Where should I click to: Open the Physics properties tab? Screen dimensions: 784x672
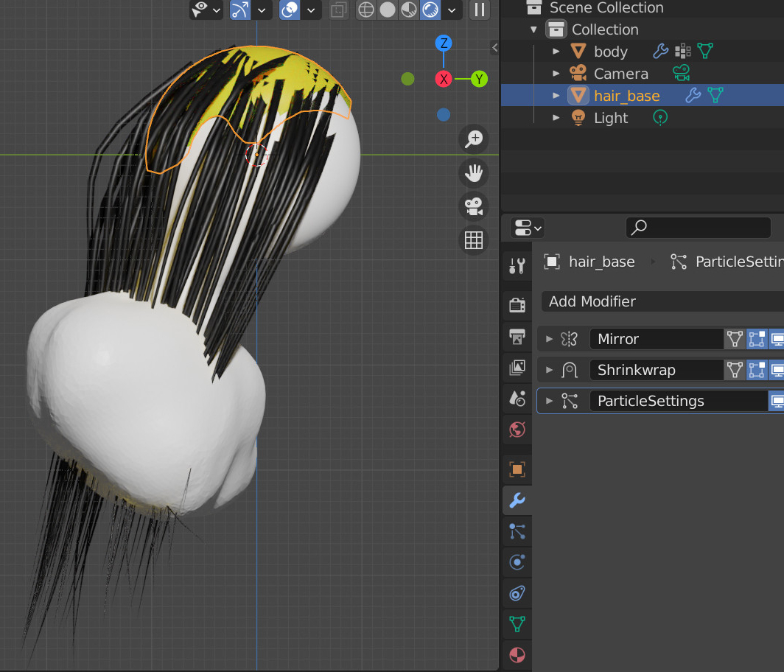click(517, 562)
